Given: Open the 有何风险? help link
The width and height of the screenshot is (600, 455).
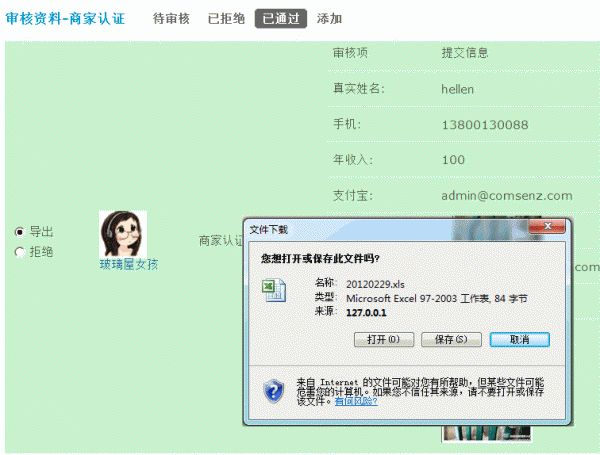Looking at the screenshot, I should click(x=356, y=401).
